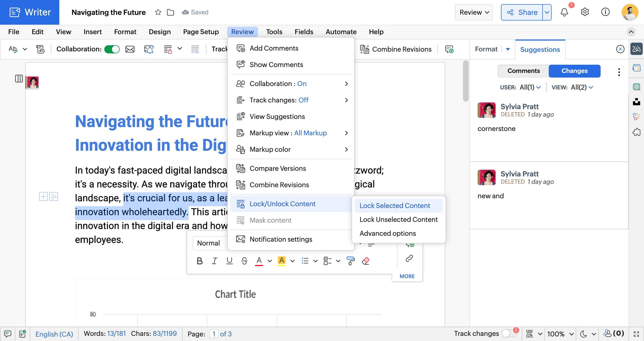Open the Share button dropdown arrow
644x341 pixels.
pyautogui.click(x=547, y=12)
